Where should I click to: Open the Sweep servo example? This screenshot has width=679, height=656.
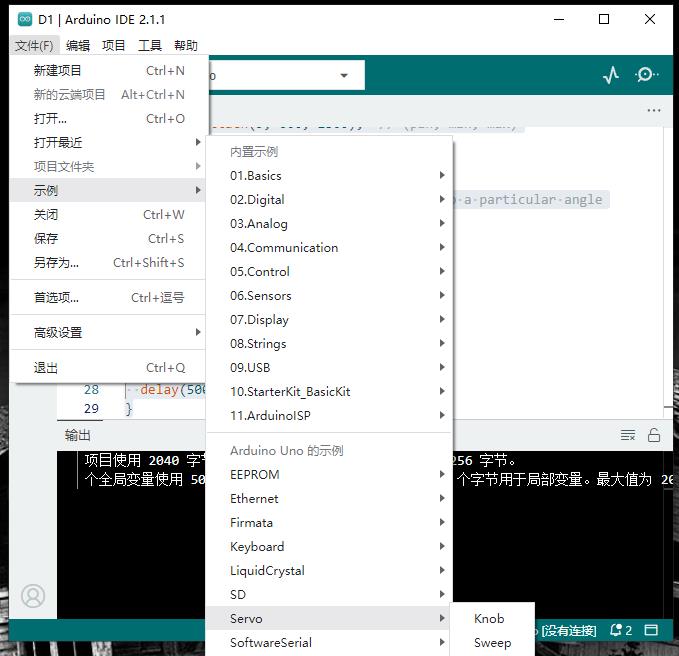click(x=492, y=643)
